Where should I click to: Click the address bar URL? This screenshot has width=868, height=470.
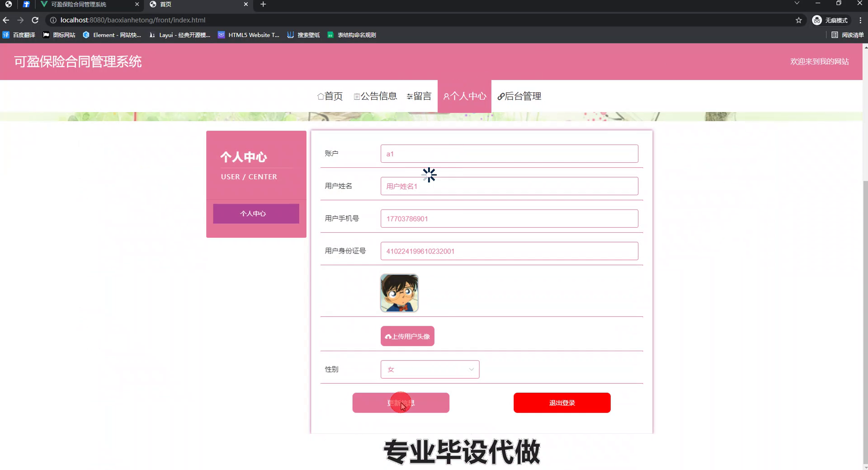133,20
